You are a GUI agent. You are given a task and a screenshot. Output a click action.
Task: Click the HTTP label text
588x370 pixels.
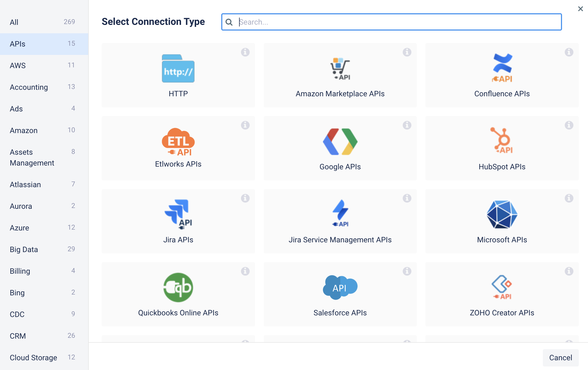click(178, 94)
